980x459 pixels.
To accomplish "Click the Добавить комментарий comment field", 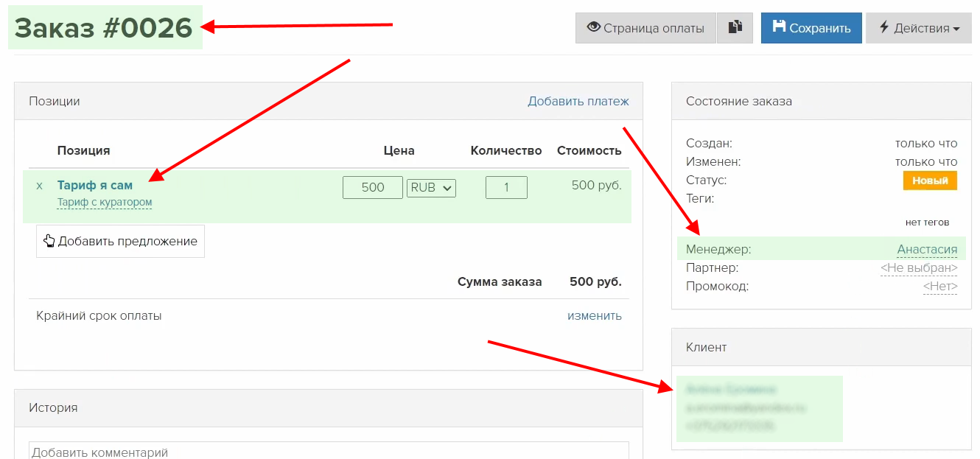I will pos(329,451).
